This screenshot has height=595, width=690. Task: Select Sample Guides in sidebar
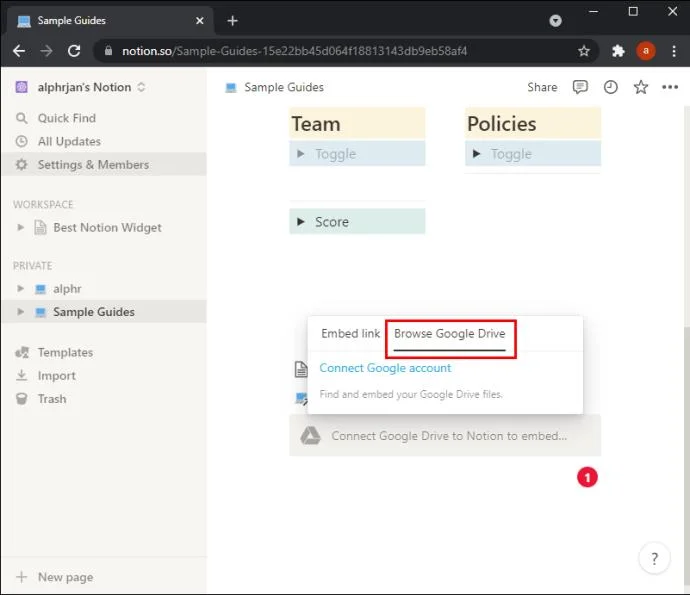click(x=104, y=312)
